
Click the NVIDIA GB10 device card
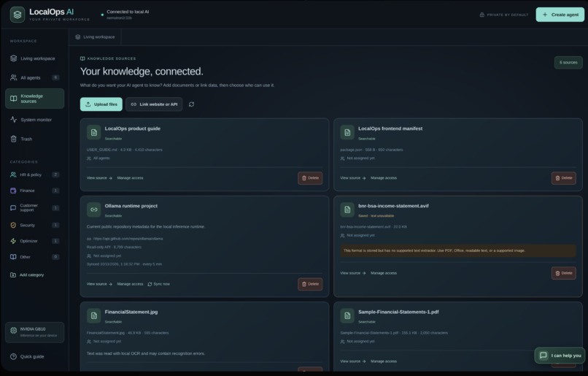click(x=34, y=332)
